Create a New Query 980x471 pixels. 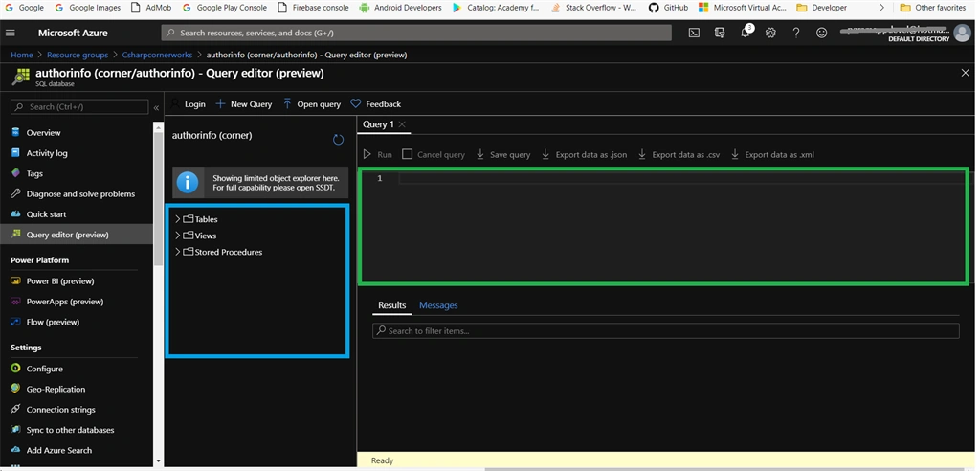click(244, 103)
